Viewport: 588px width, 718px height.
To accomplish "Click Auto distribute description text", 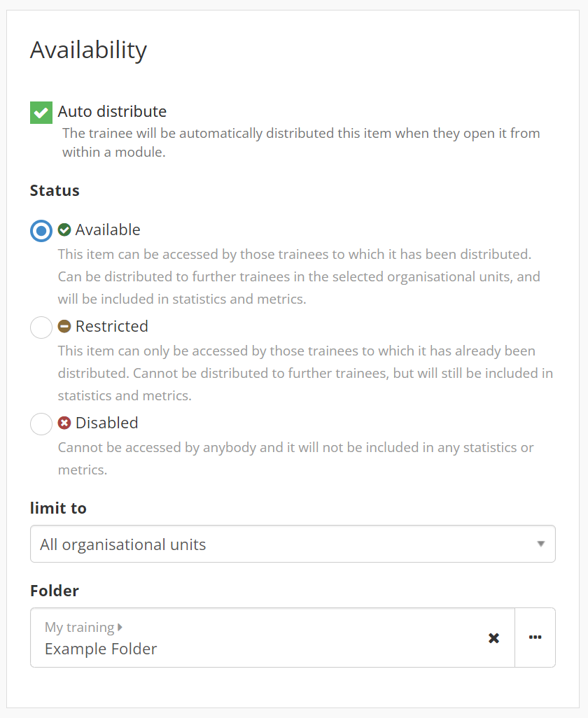I will 301,143.
